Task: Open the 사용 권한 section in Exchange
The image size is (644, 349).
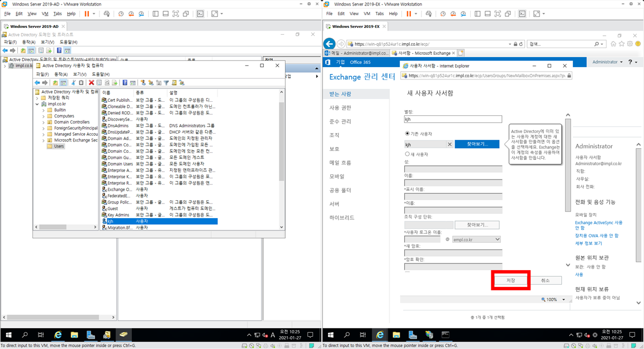Action: point(340,108)
